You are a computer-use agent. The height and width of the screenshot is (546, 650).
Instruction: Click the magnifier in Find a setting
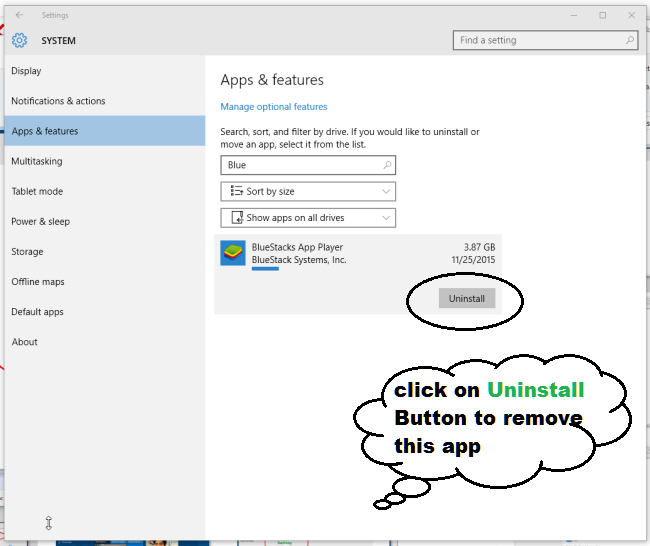pyautogui.click(x=629, y=40)
